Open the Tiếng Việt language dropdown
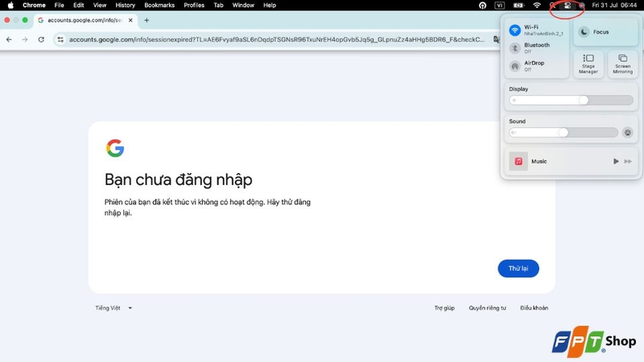The width and height of the screenshot is (644, 362). pos(114,308)
